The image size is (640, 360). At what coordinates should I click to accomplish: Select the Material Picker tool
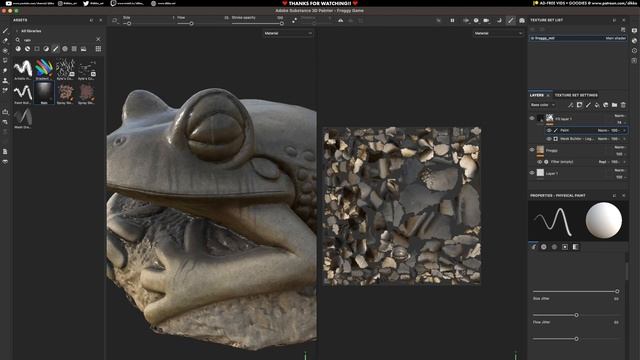(5, 90)
